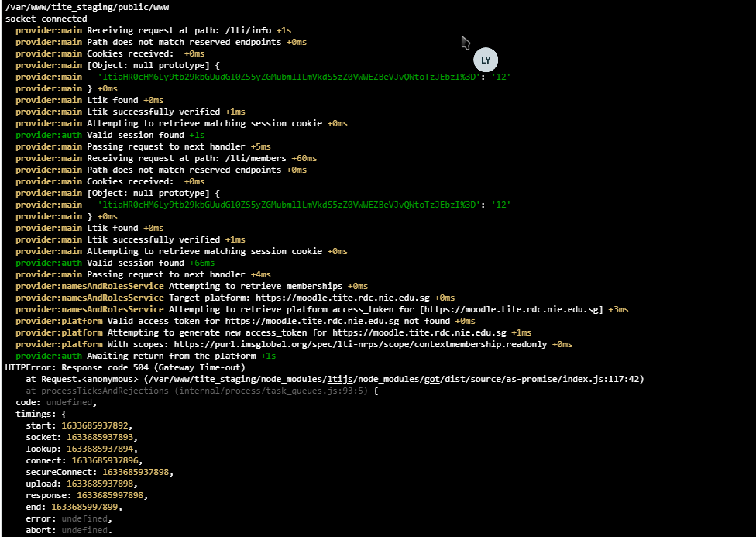Click 'Attempting to retrieve platform access_token' line
756x537 pixels.
[322, 309]
